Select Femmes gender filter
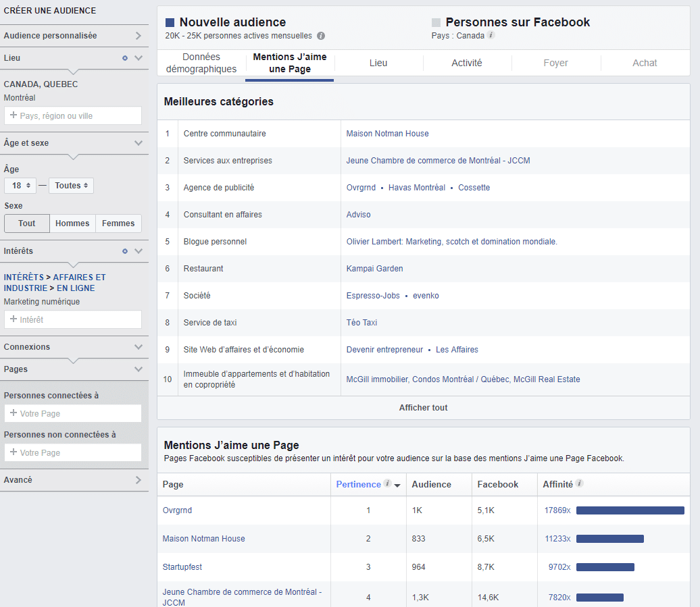Screen dimensions: 700x607 [x=118, y=223]
